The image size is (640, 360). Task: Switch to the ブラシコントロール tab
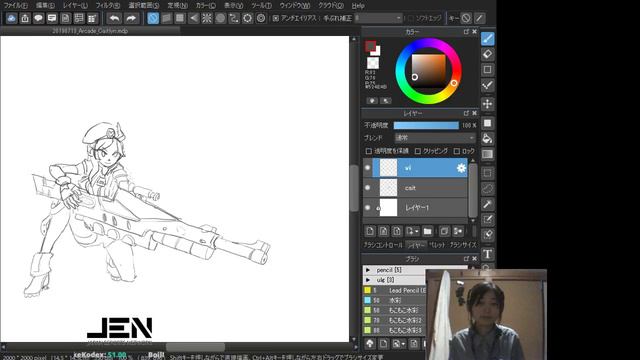click(x=383, y=245)
